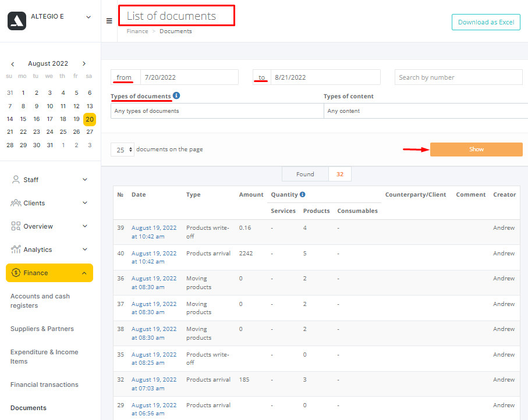Click the Finance dollar coin icon
Image resolution: width=528 pixels, height=420 pixels.
[x=16, y=273]
